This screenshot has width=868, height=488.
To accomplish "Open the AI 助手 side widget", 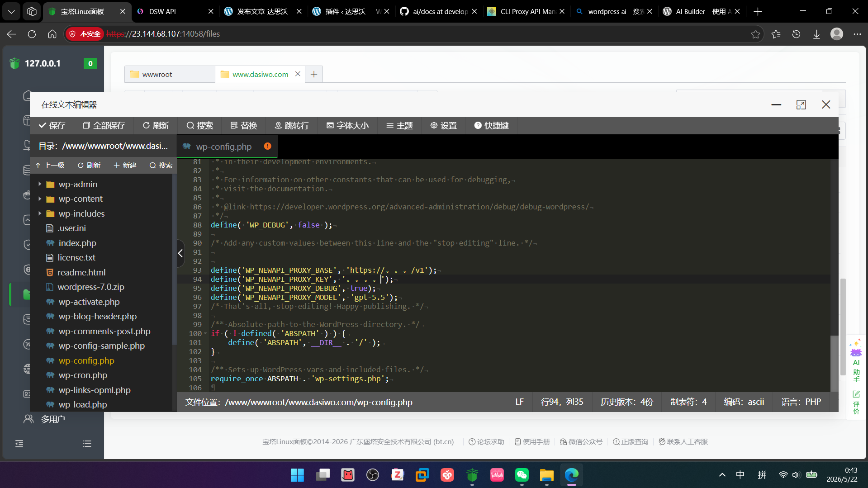I will click(856, 361).
